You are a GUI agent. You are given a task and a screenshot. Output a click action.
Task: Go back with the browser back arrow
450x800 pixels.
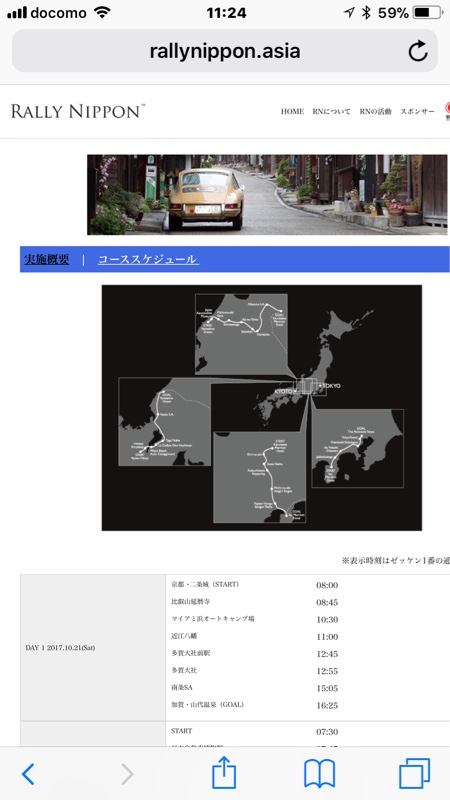[28, 774]
